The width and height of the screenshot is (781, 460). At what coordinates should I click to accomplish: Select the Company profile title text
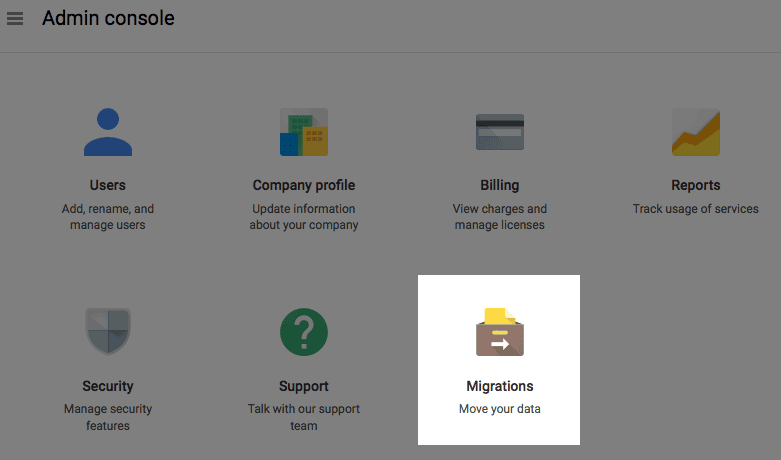pos(304,185)
